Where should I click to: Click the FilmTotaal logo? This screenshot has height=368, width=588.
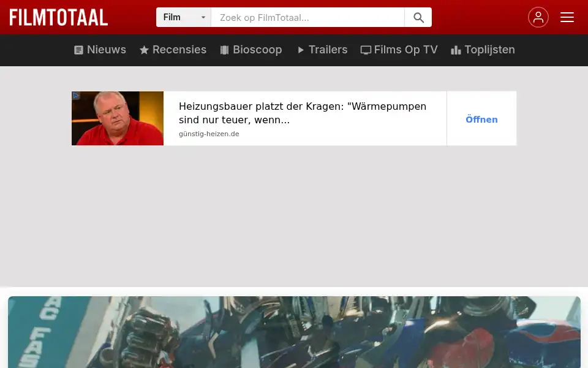click(x=59, y=17)
